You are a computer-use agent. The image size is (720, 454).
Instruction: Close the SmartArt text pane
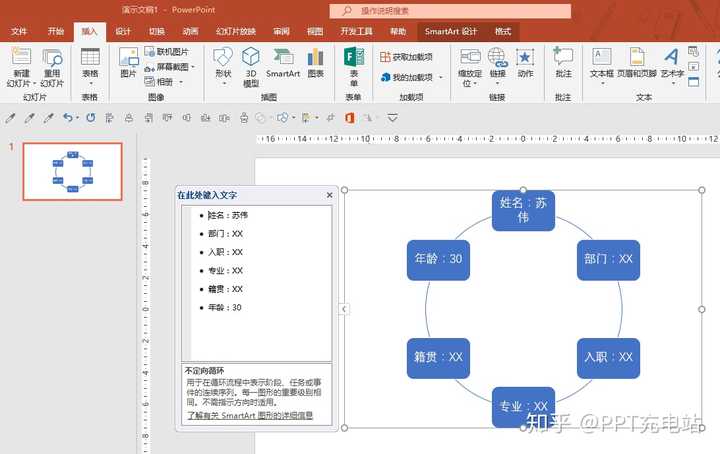330,195
